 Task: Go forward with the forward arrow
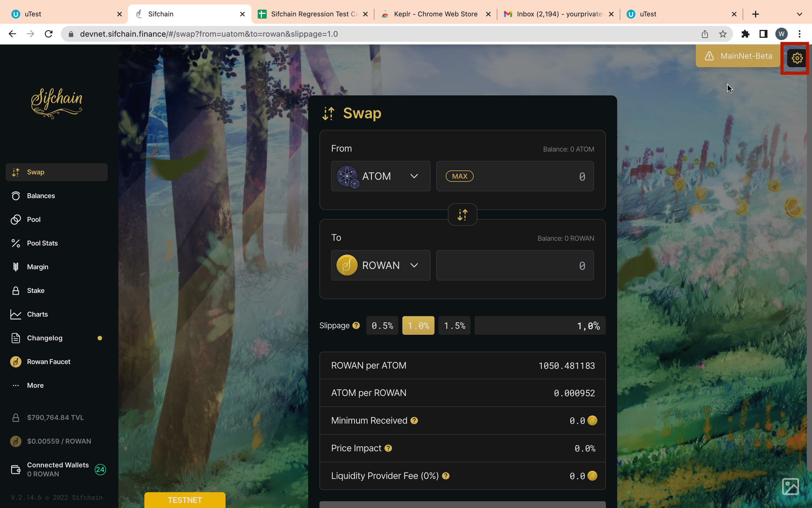(30, 34)
